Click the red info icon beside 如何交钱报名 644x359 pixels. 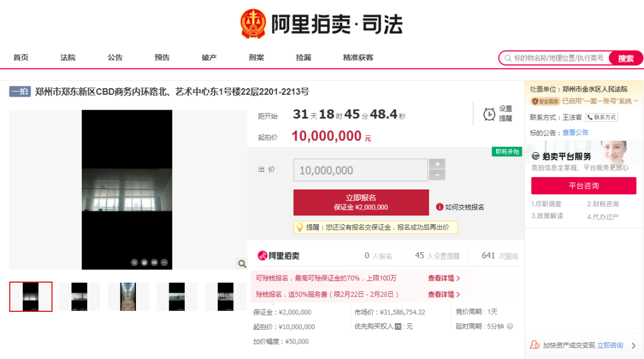pyautogui.click(x=439, y=207)
